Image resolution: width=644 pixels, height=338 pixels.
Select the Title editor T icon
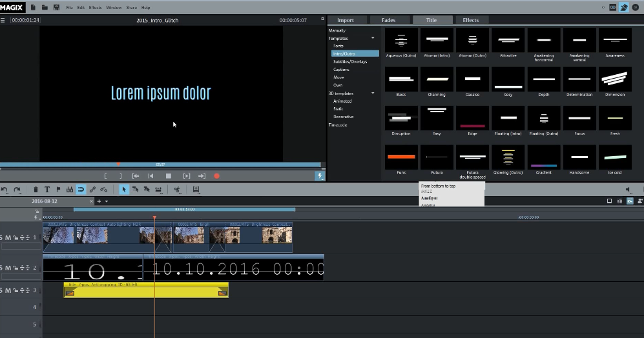(x=47, y=190)
